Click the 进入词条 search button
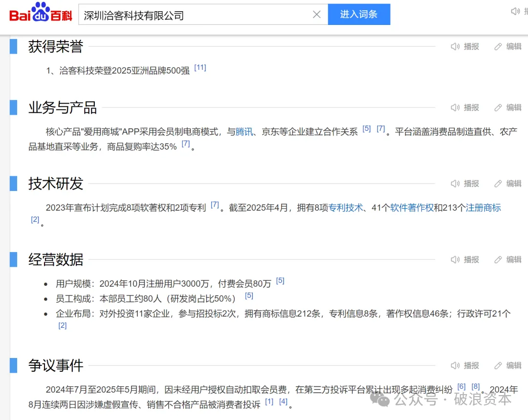528x420 pixels. [359, 15]
